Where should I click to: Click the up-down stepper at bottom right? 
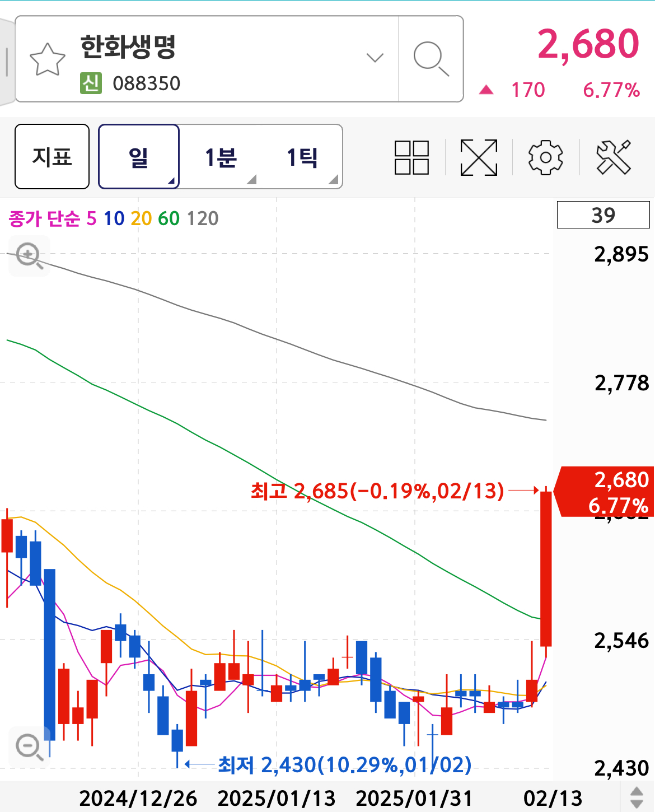637,797
